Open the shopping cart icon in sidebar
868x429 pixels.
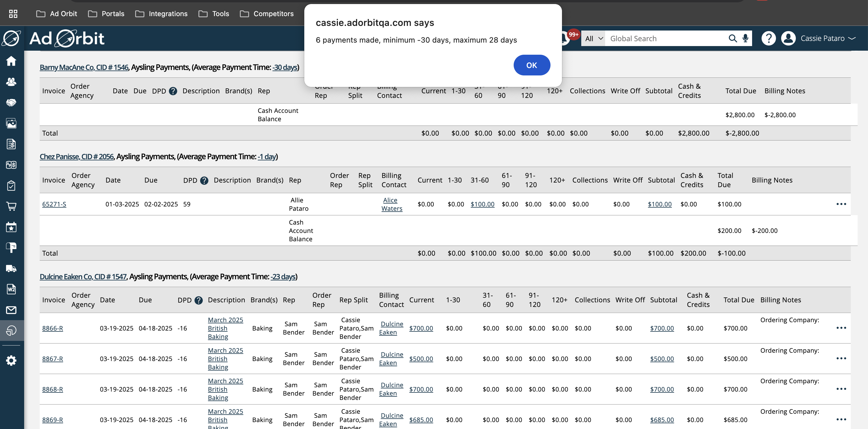pos(12,206)
